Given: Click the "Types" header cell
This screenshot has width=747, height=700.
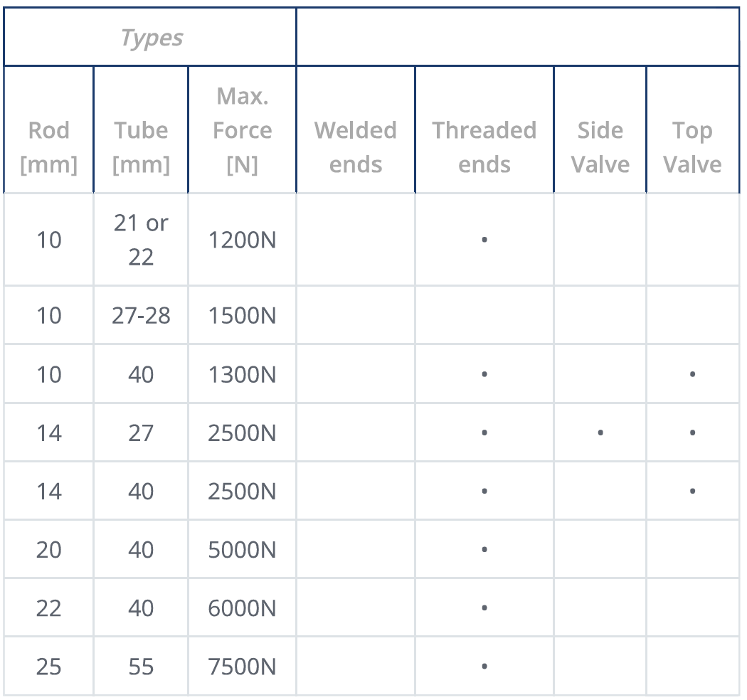Looking at the screenshot, I should pyautogui.click(x=151, y=38).
